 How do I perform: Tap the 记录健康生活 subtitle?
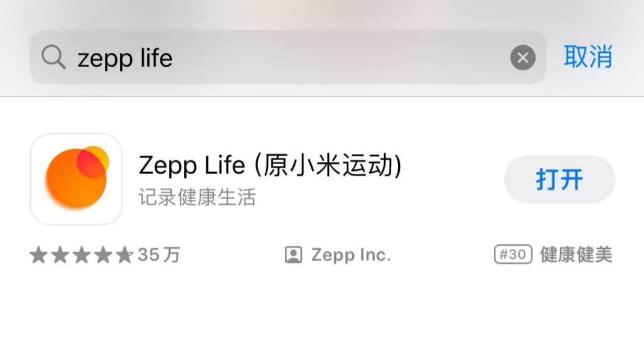click(197, 197)
